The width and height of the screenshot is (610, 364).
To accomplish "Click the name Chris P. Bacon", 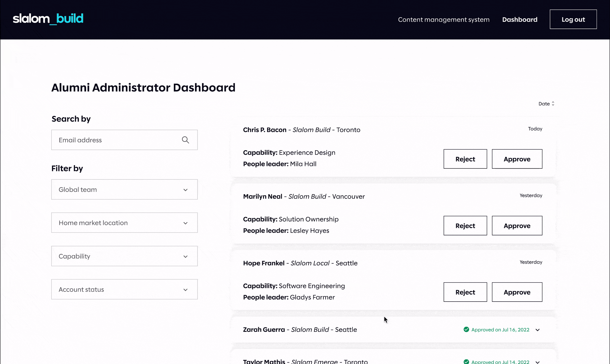I will tap(265, 130).
